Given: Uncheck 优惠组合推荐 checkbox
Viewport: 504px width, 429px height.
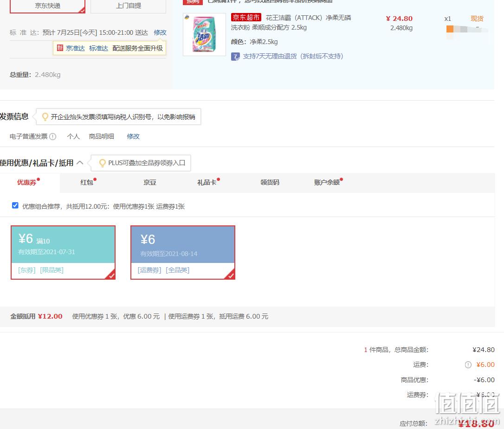Looking at the screenshot, I should [15, 205].
